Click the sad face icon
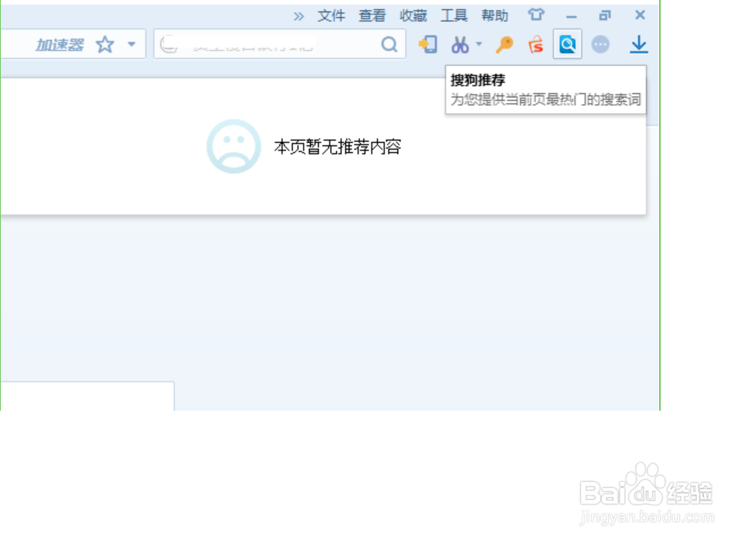756x543 pixels. tap(234, 146)
